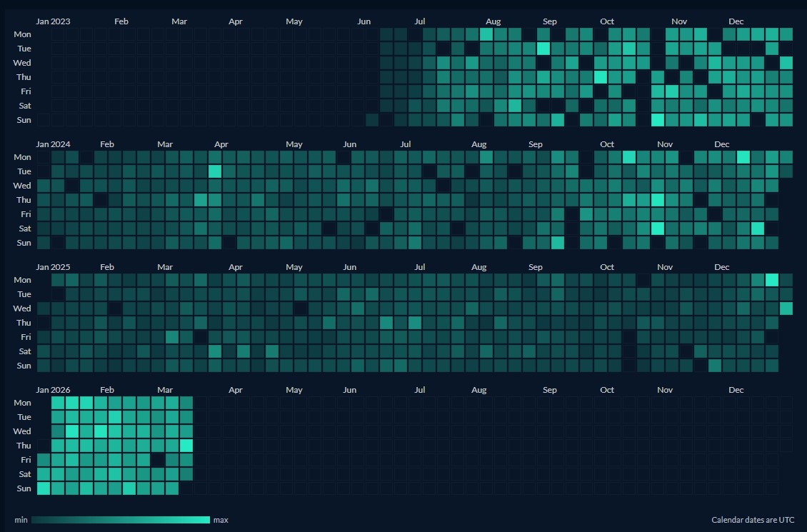Viewport: 807px width, 532px height.
Task: Select the 'Mar' label of the 2026 calendar
Action: pyautogui.click(x=165, y=391)
